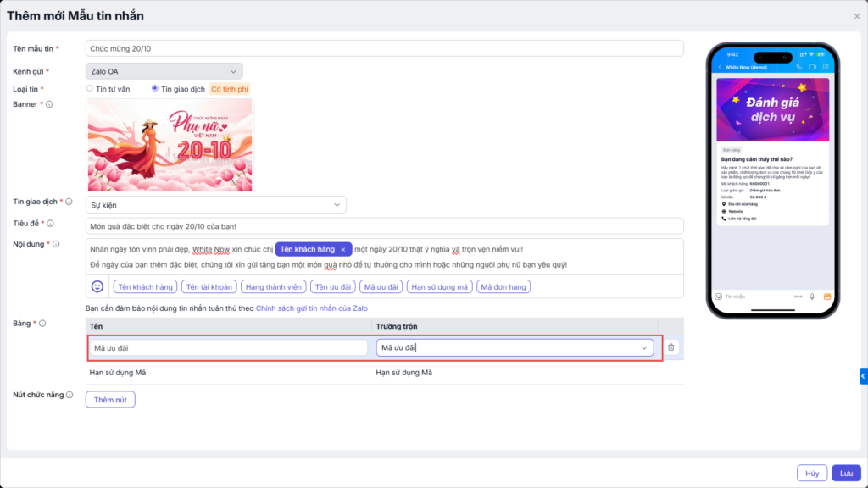Tap the more dots icon in phone preview
Image resolution: width=868 pixels, height=488 pixels.
[x=798, y=297]
